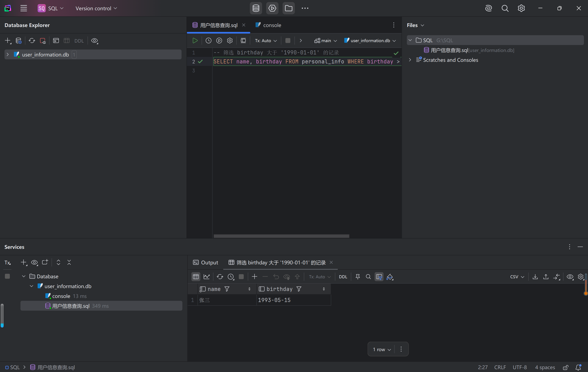
Task: Open the CSV export format dropdown
Action: pyautogui.click(x=517, y=277)
